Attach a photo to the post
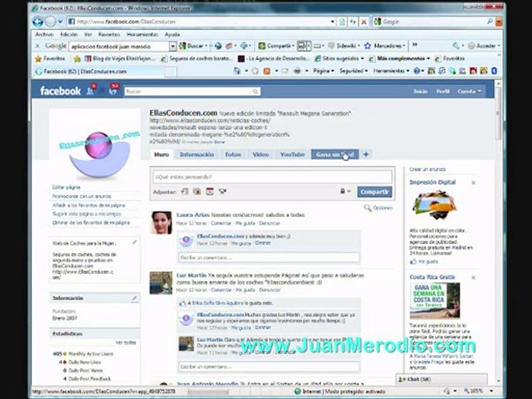This screenshot has height=399, width=532. click(x=197, y=191)
